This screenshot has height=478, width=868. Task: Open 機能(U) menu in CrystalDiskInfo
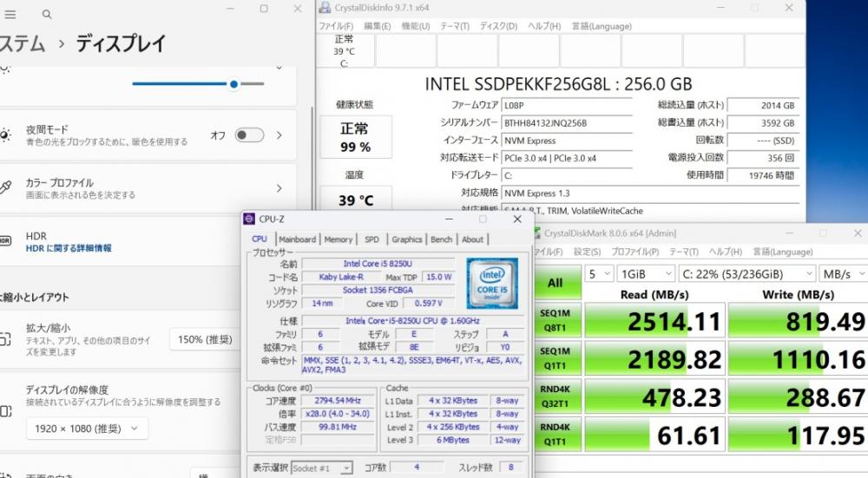[415, 26]
